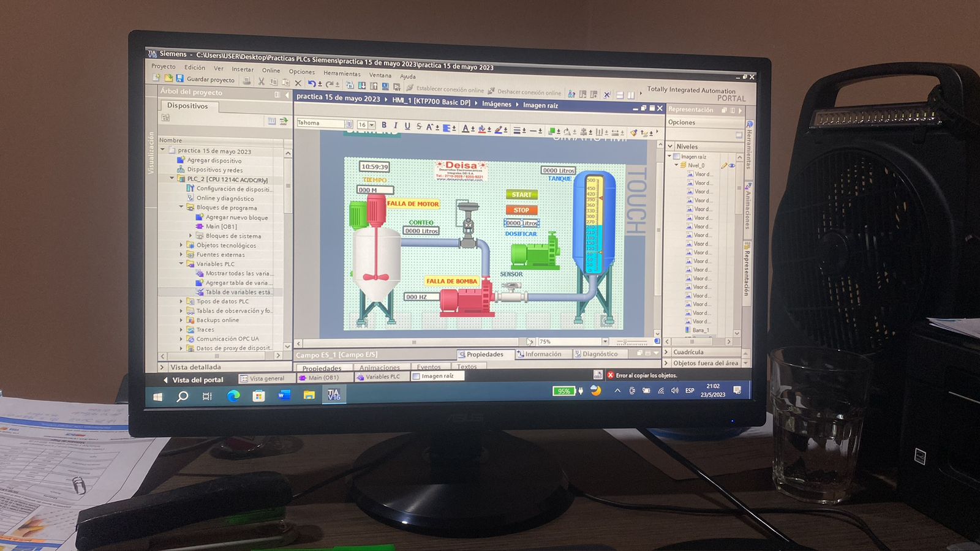This screenshot has width=980, height=551.
Task: Click the START button on the HMI
Action: (x=521, y=195)
